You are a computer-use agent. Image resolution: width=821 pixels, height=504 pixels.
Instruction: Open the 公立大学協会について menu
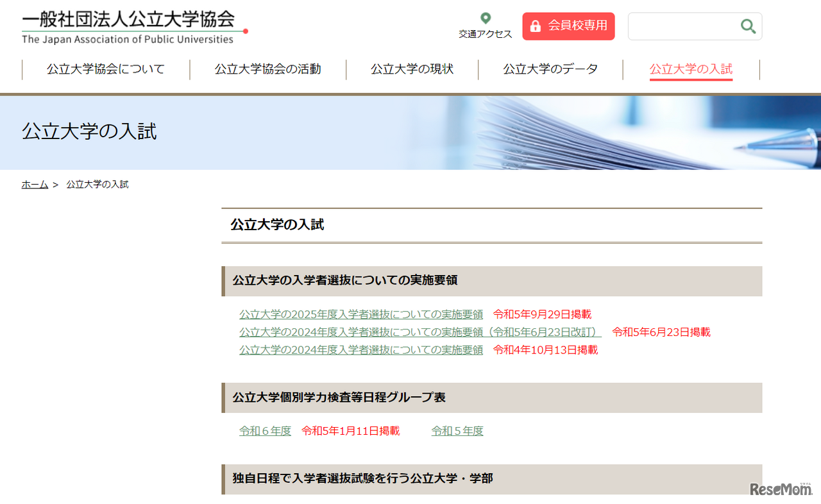pyautogui.click(x=105, y=69)
